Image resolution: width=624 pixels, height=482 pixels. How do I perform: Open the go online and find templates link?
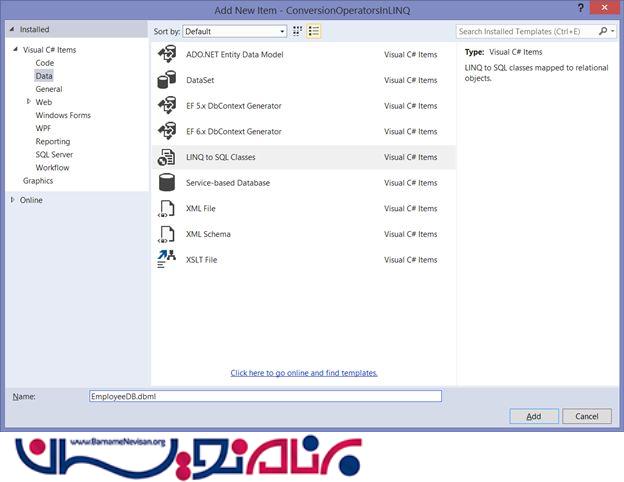(304, 373)
